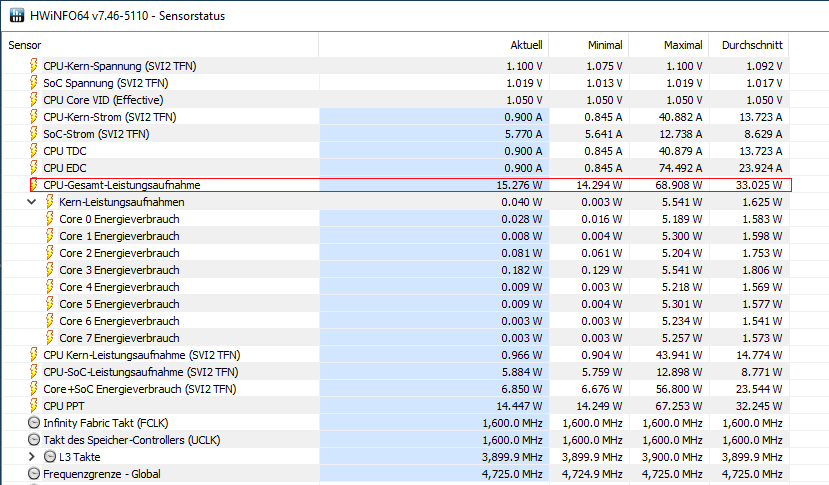Click the HWiNFO64 app icon in title bar
Viewport: 829px width, 485px height.
click(x=16, y=15)
